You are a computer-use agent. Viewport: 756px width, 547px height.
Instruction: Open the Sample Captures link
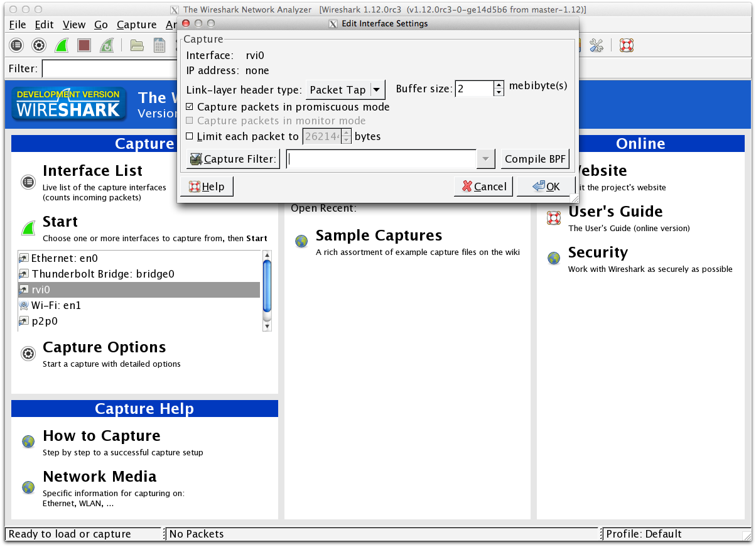point(379,236)
